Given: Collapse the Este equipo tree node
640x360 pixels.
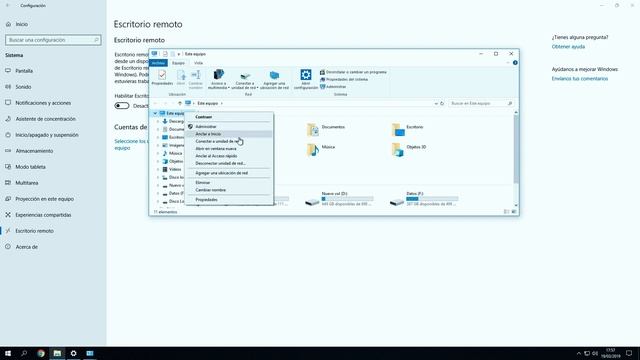Looking at the screenshot, I should [155, 113].
